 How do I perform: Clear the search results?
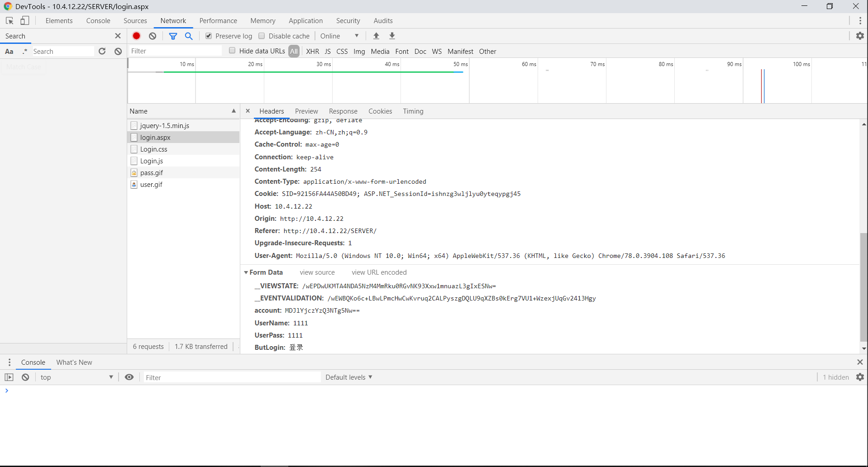pyautogui.click(x=118, y=51)
